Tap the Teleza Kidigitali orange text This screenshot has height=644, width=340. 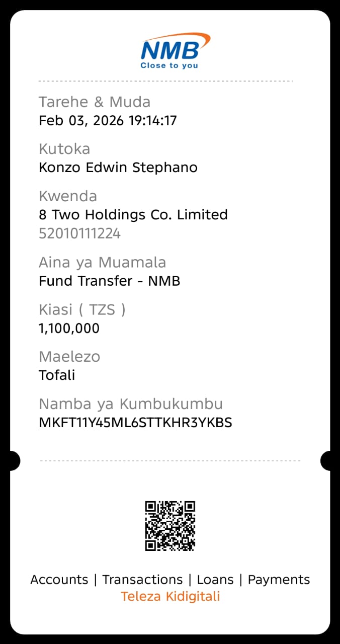(170, 597)
